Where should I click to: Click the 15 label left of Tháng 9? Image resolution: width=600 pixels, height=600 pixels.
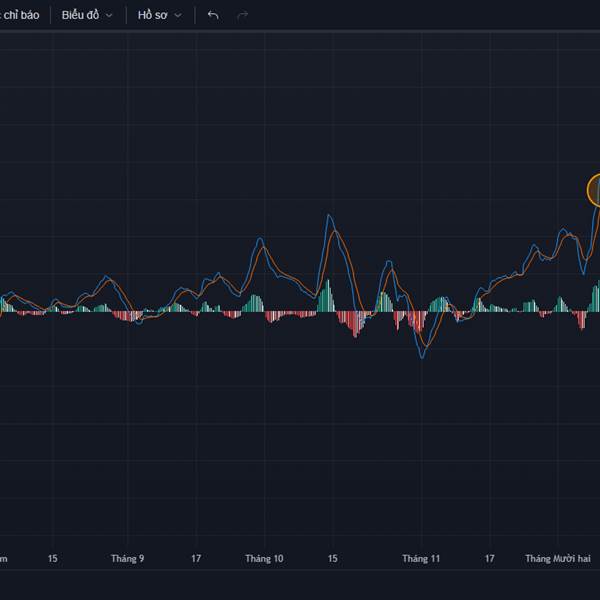[x=52, y=559]
